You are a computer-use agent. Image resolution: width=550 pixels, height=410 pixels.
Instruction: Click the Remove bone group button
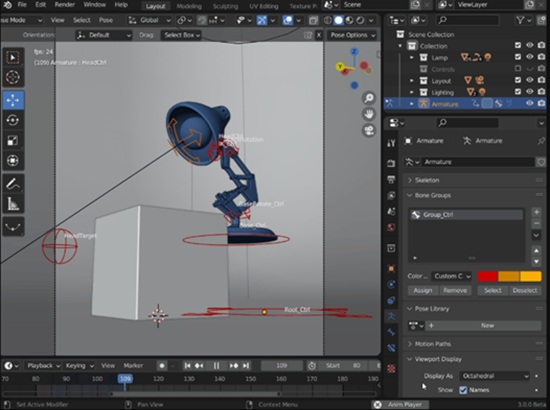pos(455,290)
